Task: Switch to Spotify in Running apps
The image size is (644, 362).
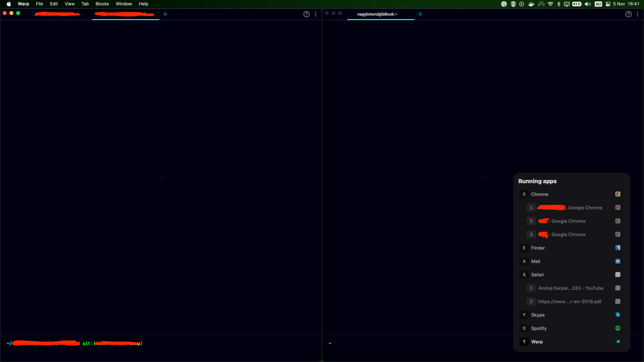Action: (x=539, y=328)
